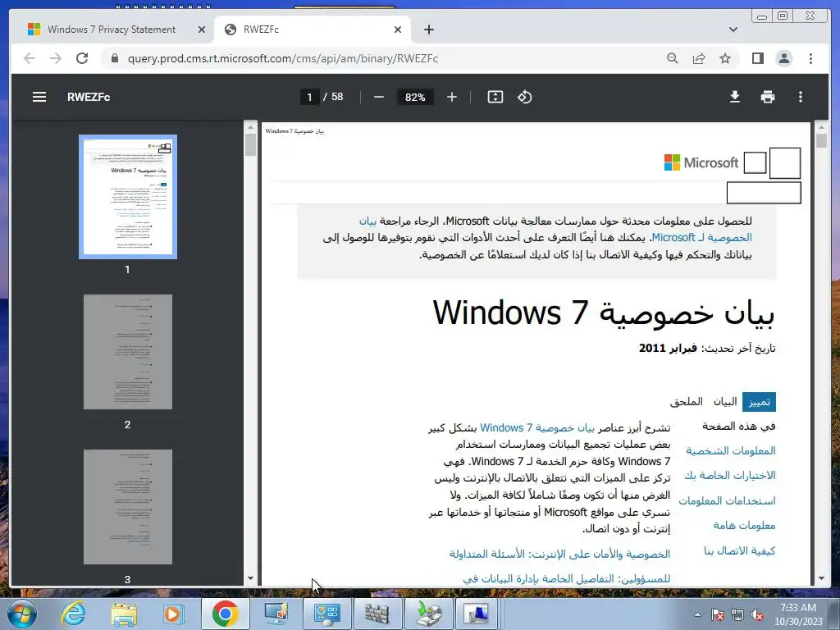Show hidden tray icons arrow
840x630 pixels.
697,614
